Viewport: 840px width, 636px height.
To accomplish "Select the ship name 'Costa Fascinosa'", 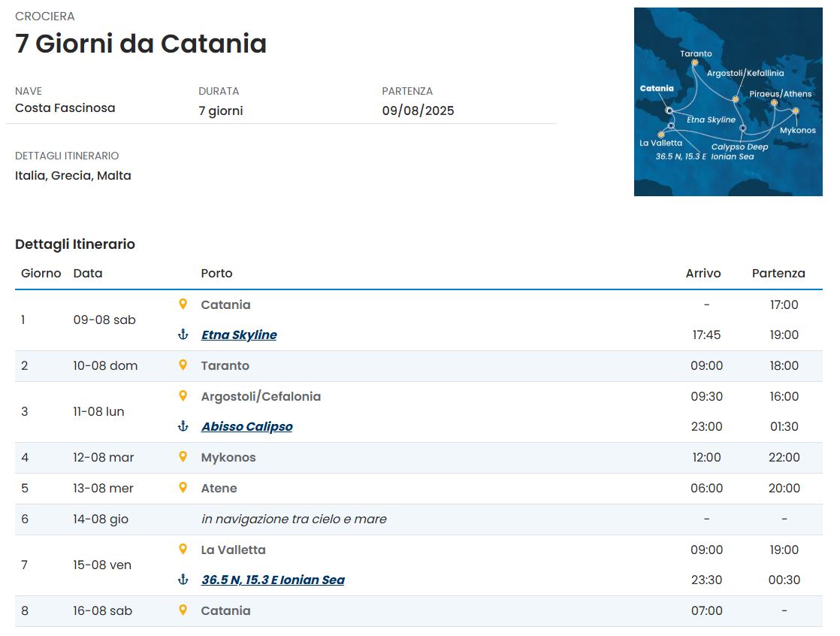I will [x=65, y=108].
